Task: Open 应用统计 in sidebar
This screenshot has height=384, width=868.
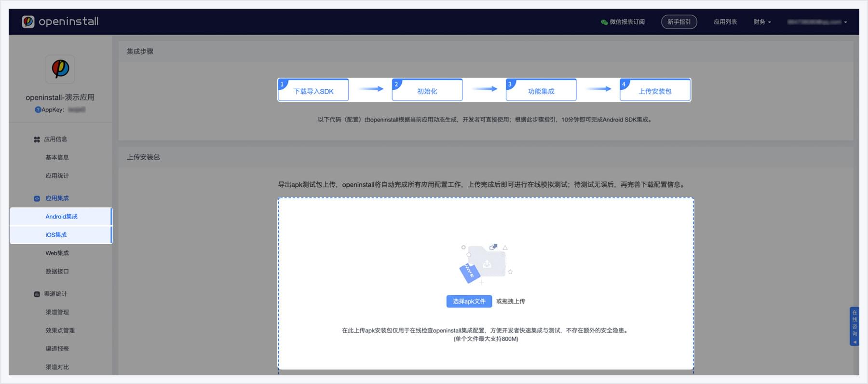Action: coord(57,176)
